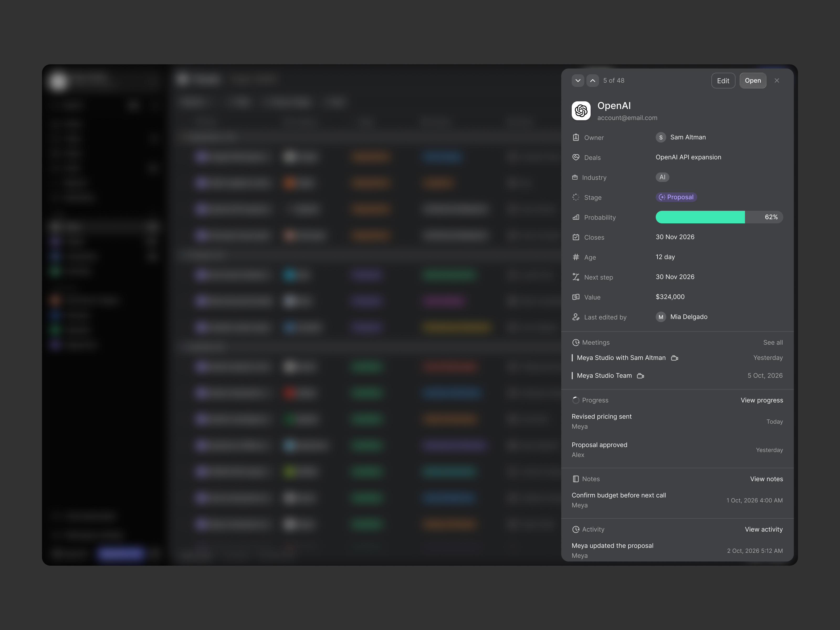The image size is (840, 630).
Task: Click the OpenAI logo thumbnail
Action: coord(581,111)
